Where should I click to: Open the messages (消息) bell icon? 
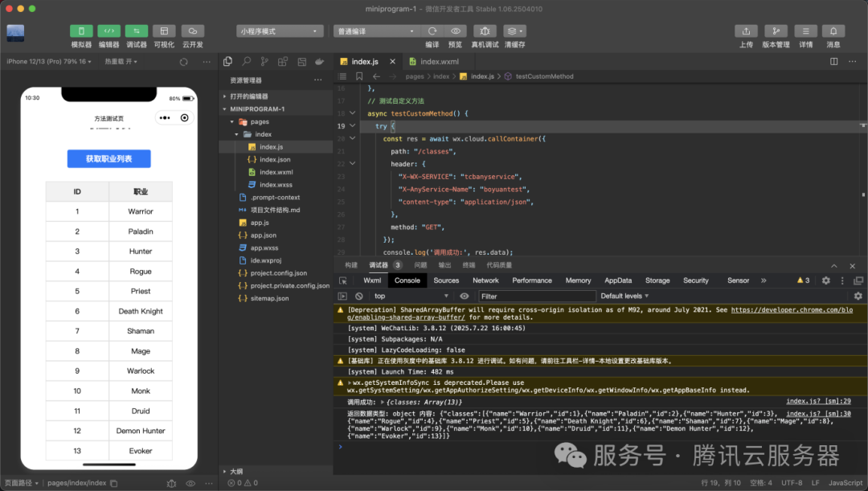tap(833, 31)
